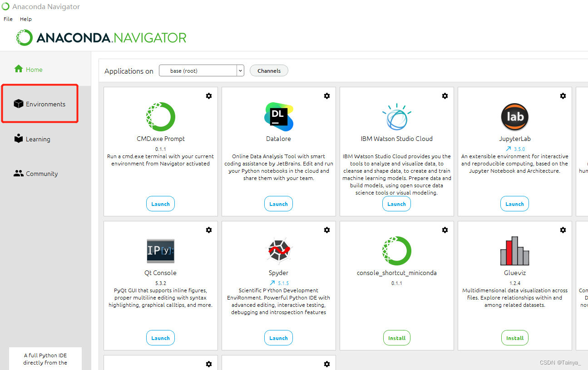Image resolution: width=588 pixels, height=370 pixels.
Task: Click JupyterLab version 3.5.0 link
Action: (519, 149)
